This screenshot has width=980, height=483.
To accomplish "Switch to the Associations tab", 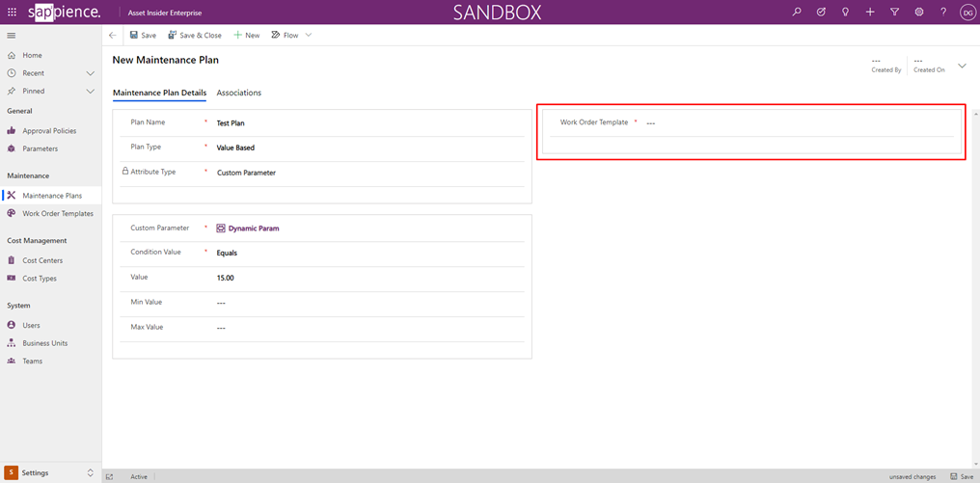I will (238, 93).
